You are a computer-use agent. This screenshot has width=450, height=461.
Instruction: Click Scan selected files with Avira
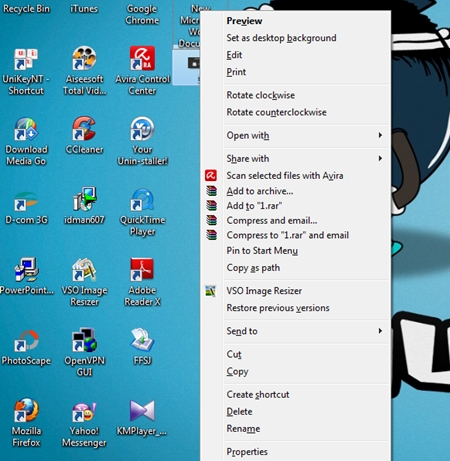click(285, 176)
